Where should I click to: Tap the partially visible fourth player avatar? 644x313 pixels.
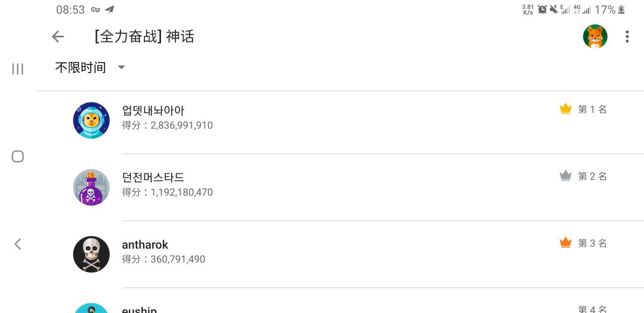pyautogui.click(x=91, y=308)
